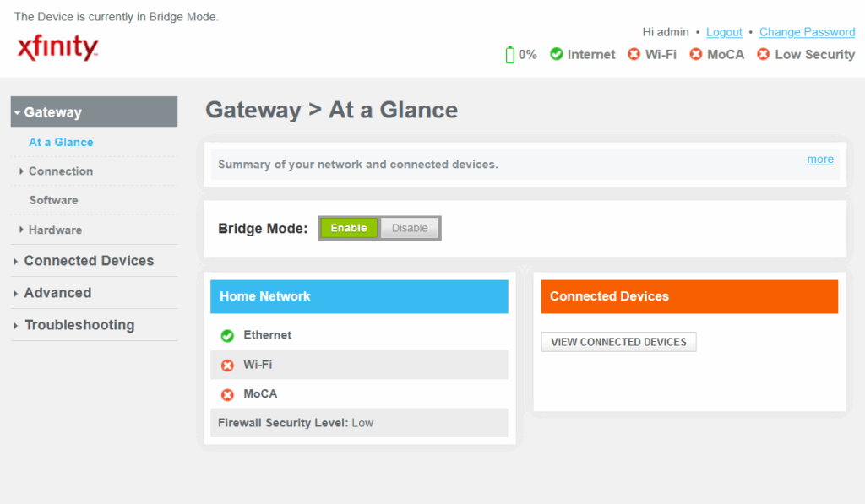The height and width of the screenshot is (504, 865).
Task: Expand the Hardware submenu
Action: 55,230
